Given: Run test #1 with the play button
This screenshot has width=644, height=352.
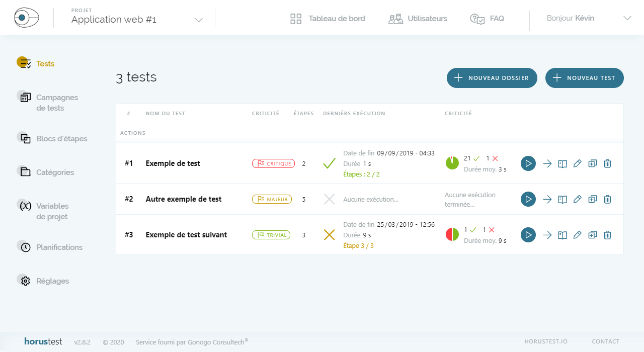Looking at the screenshot, I should (x=528, y=163).
